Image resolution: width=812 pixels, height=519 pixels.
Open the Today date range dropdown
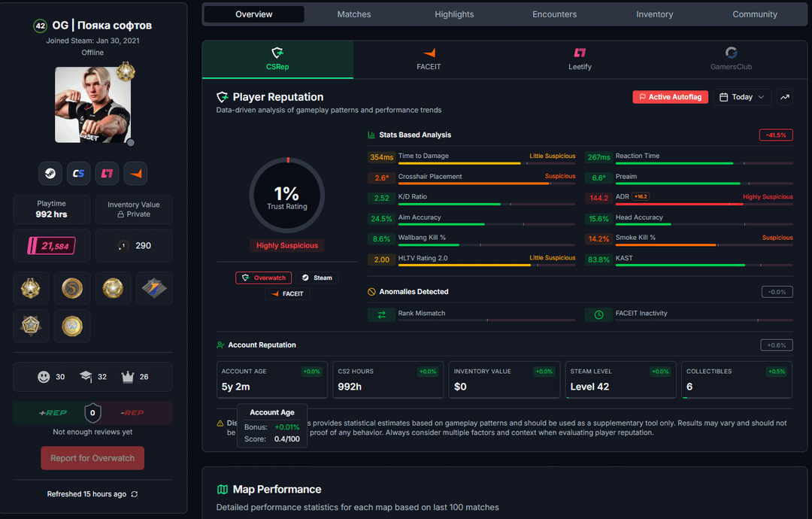tap(742, 97)
